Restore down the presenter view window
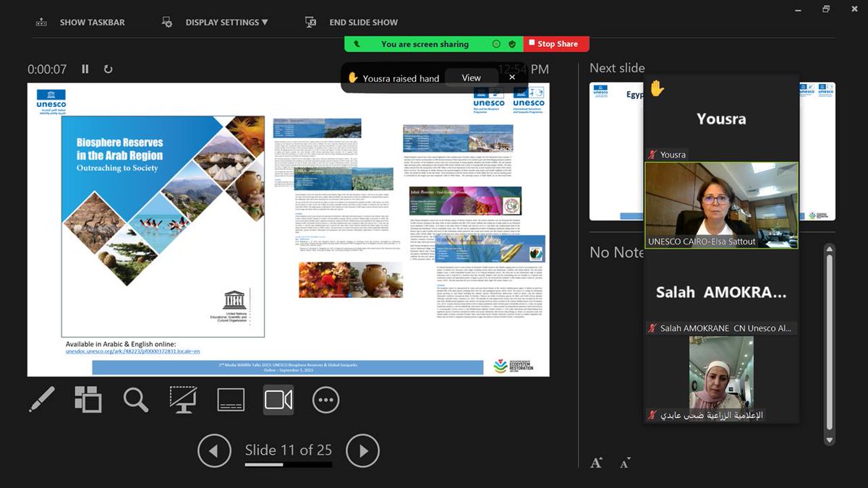This screenshot has height=488, width=868. point(825,9)
